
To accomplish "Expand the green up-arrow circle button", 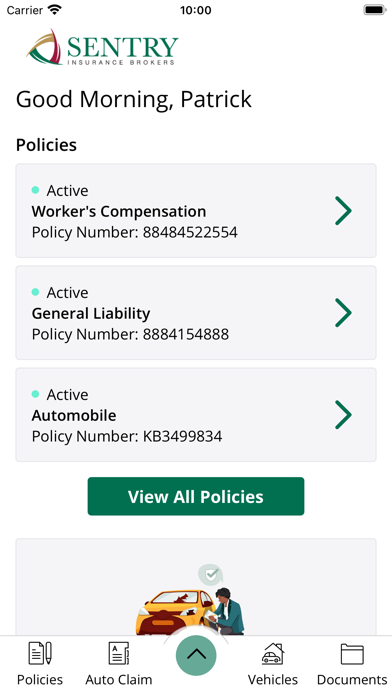I will tap(196, 655).
